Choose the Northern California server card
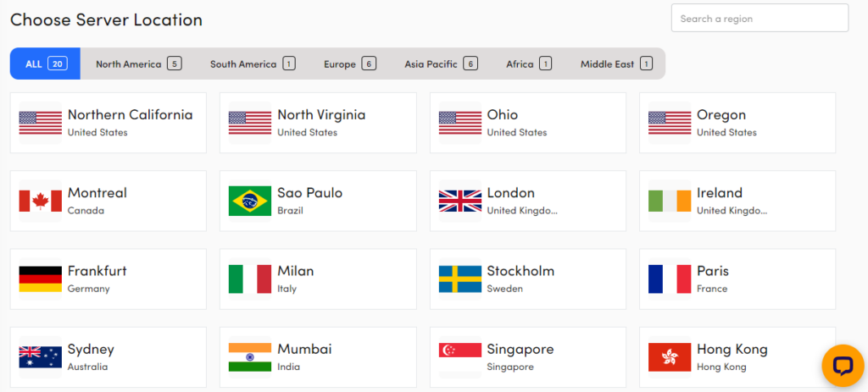Viewport: 868px width, 392px height. click(108, 123)
